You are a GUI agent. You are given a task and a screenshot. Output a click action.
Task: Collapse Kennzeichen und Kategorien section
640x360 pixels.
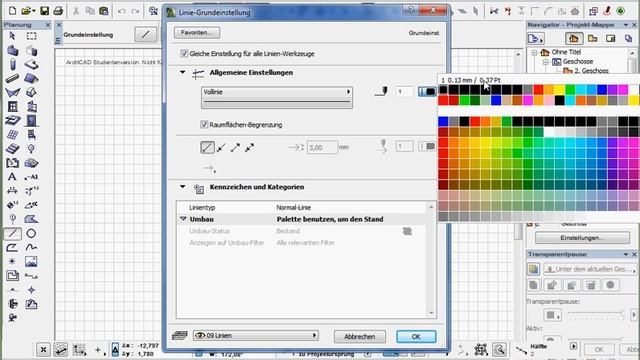182,187
